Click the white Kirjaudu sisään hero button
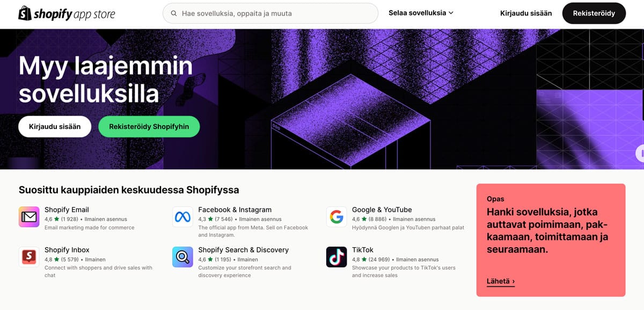Screen dimensions: 644x310 tap(55, 127)
